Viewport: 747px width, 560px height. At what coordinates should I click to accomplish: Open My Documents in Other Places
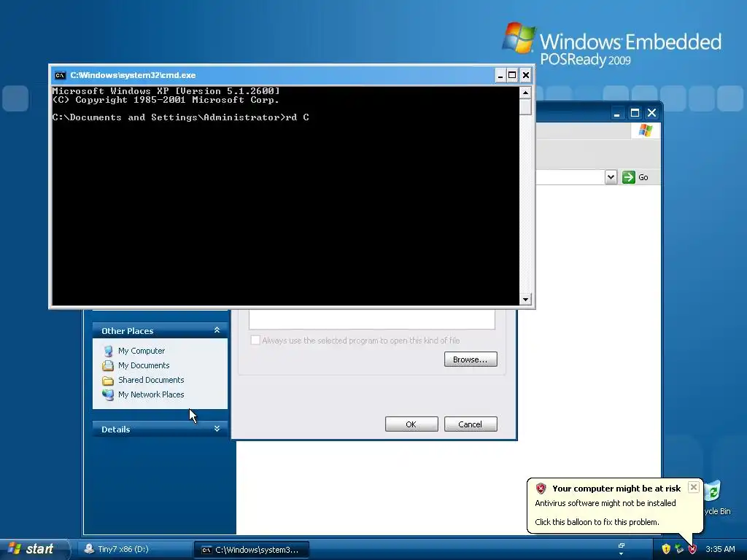[x=144, y=365]
